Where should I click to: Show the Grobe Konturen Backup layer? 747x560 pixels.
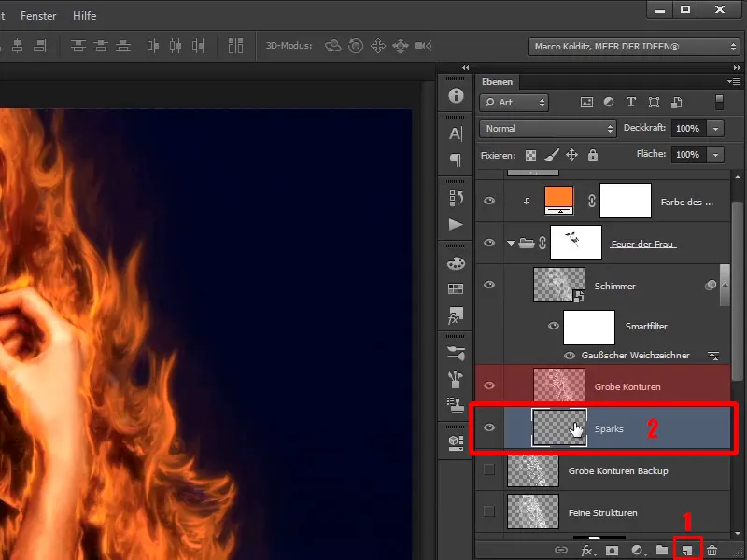(489, 470)
